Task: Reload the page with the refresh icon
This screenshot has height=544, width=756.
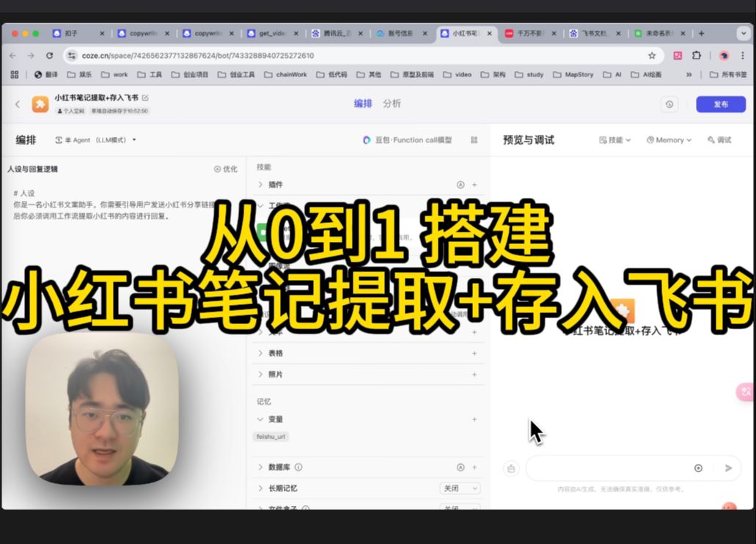Action: point(49,56)
